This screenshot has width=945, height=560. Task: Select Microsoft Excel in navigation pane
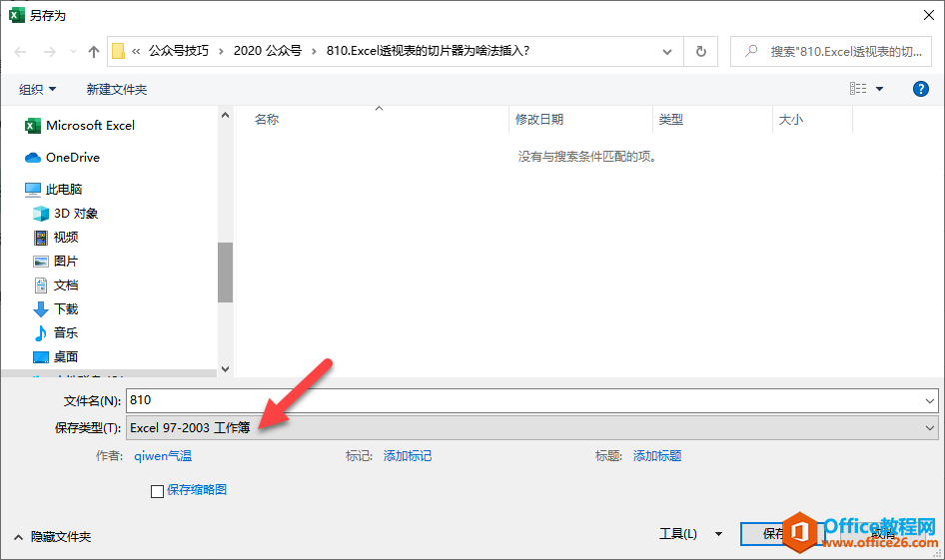[80, 125]
